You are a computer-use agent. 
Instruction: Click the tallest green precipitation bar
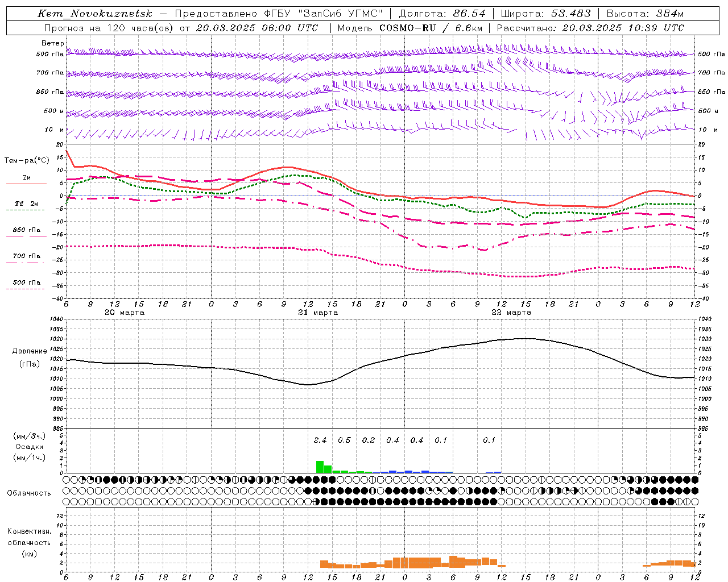(x=320, y=467)
